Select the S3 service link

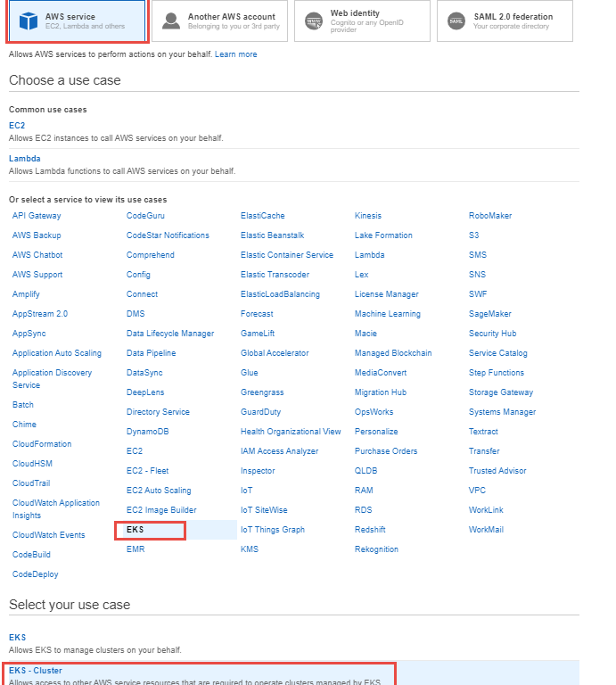473,235
